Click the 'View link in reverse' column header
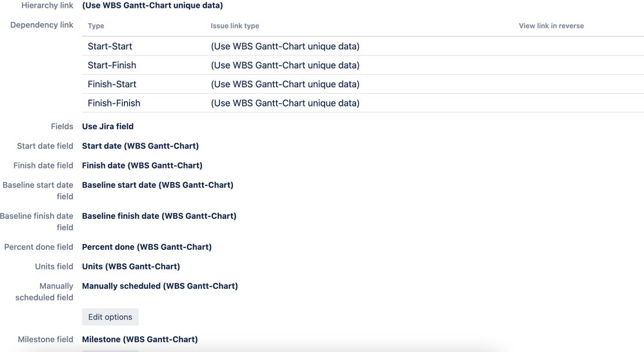This screenshot has width=644, height=352. [551, 25]
